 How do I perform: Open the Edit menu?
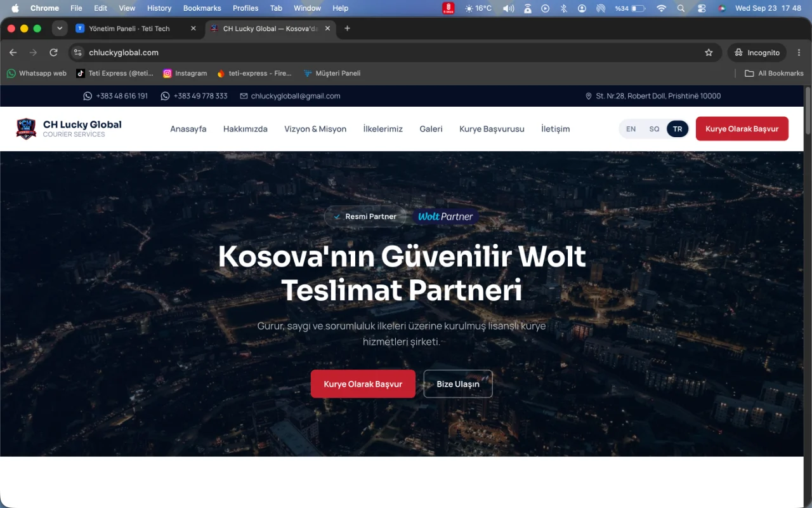100,8
